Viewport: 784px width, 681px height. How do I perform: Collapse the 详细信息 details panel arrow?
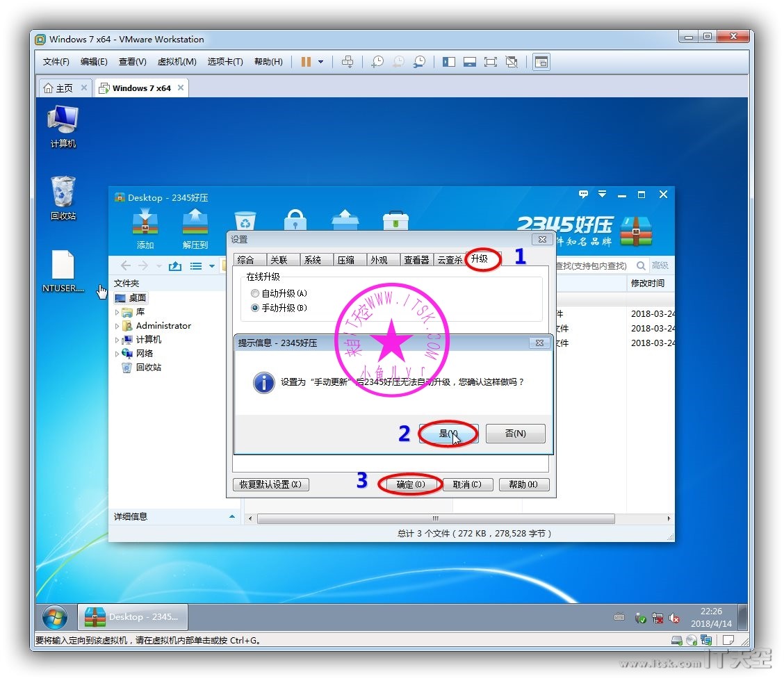[x=232, y=517]
